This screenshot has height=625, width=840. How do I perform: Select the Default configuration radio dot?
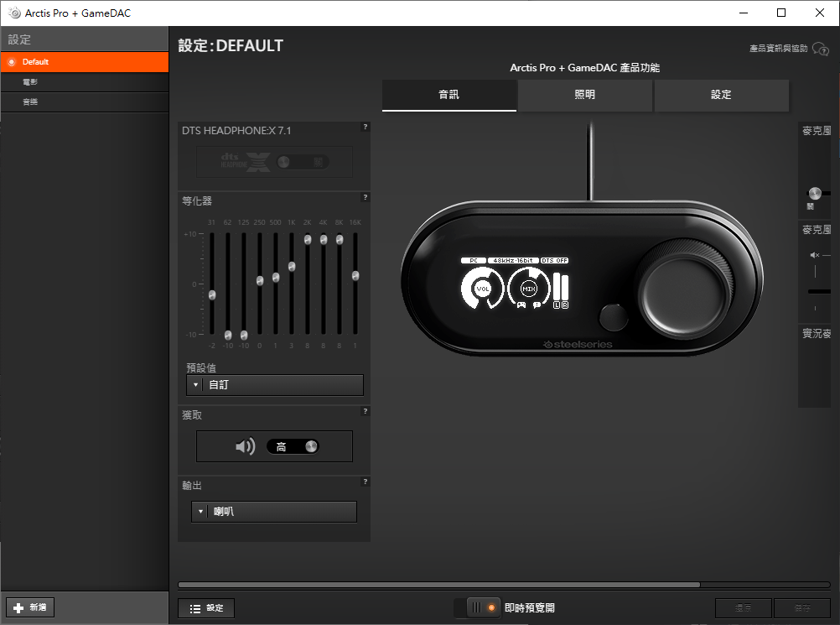pos(11,62)
